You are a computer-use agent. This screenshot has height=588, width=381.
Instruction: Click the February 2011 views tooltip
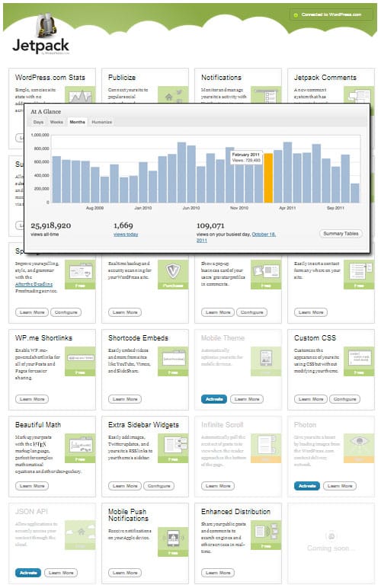point(246,158)
